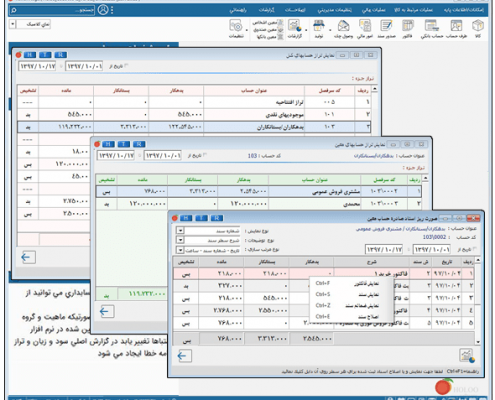Choose نمایش فاکتور (Ctrl+F) from context menu
Image resolution: width=495 pixels, height=400 pixels.
coord(347,284)
